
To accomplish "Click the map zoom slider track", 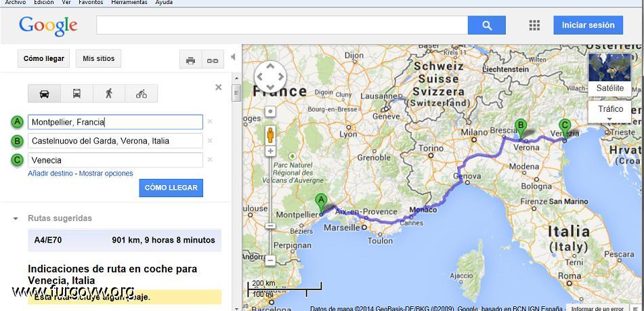I will tap(270, 190).
